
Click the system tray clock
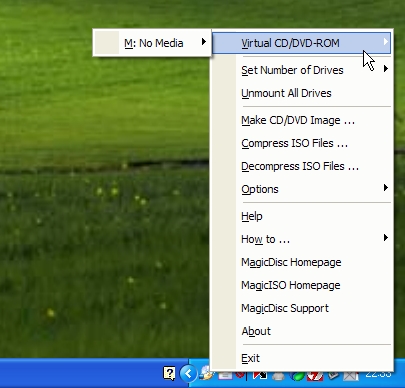coord(378,375)
